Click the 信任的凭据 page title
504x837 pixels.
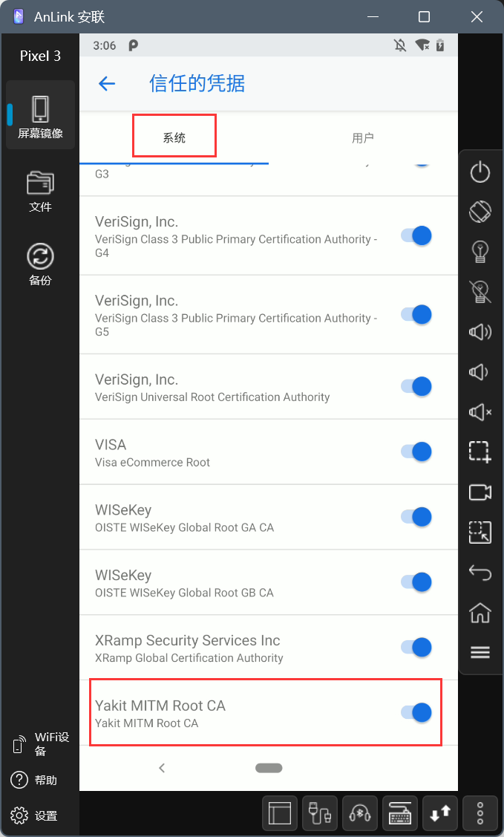pyautogui.click(x=197, y=83)
